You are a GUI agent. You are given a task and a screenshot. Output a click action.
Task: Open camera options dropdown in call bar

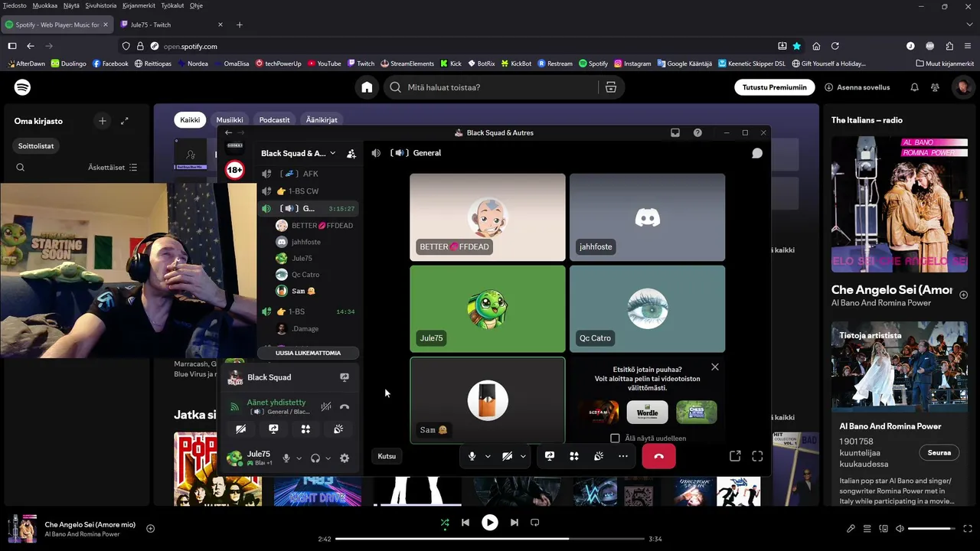tap(523, 456)
